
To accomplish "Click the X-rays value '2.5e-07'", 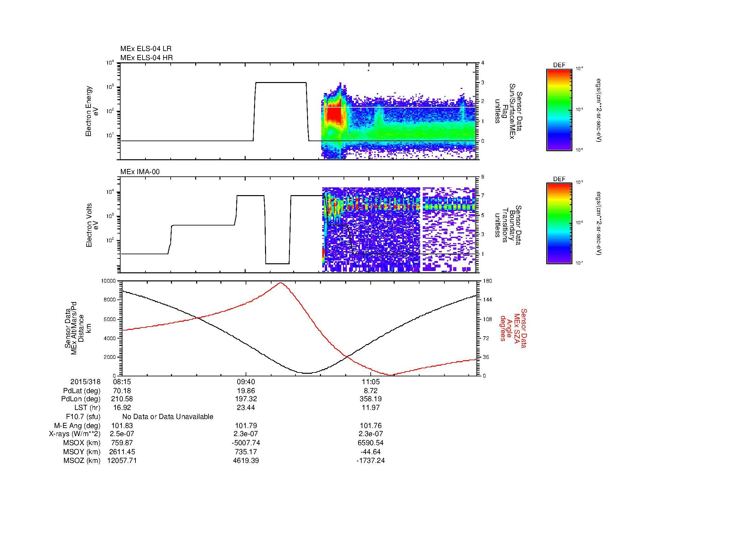I will tap(122, 434).
